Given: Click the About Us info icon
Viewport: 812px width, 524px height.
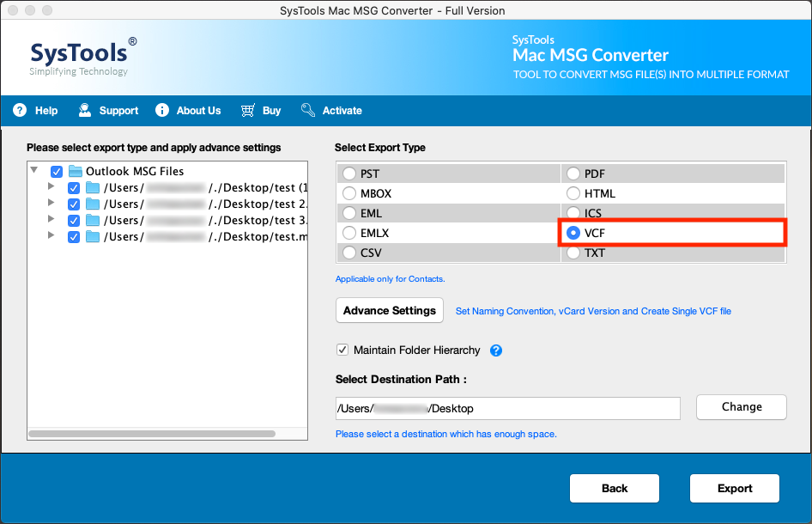Looking at the screenshot, I should [162, 110].
